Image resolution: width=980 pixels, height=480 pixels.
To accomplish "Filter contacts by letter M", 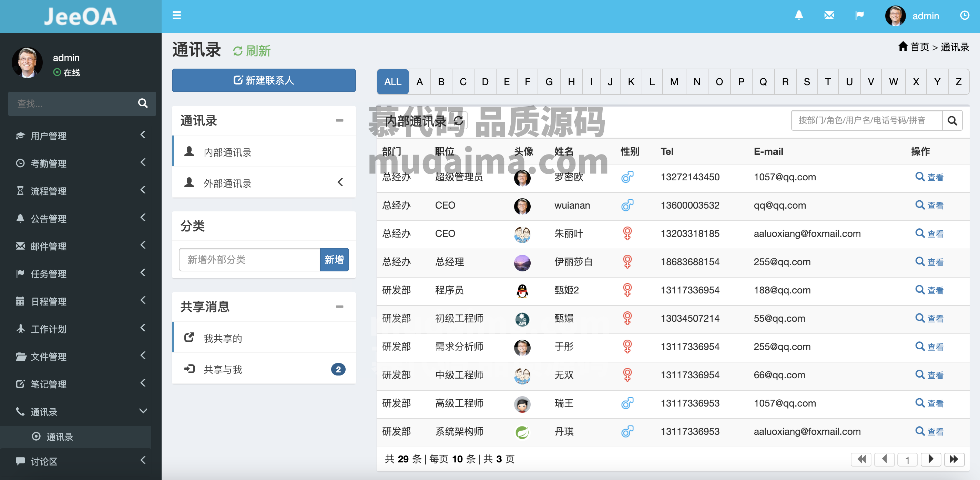I will pos(674,82).
